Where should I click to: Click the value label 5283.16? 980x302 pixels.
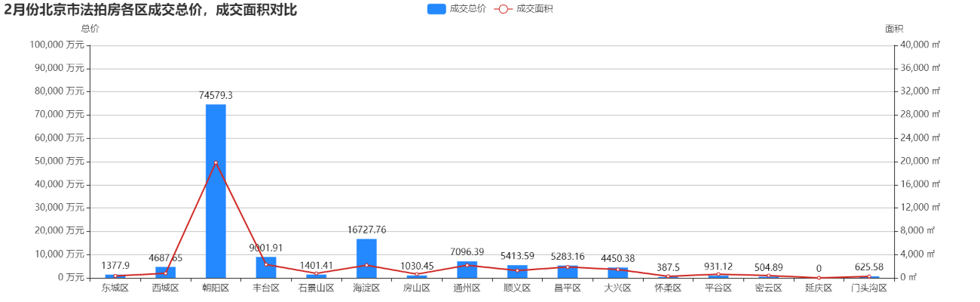pyautogui.click(x=568, y=257)
